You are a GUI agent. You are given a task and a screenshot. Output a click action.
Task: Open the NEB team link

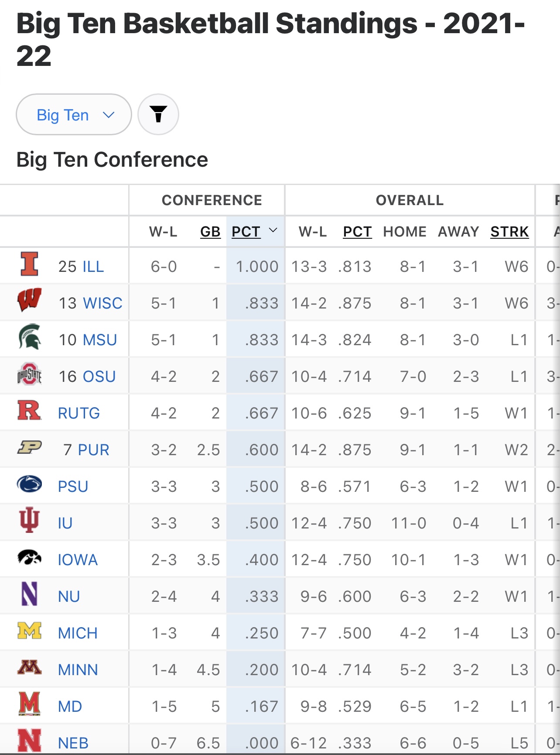coord(73,743)
